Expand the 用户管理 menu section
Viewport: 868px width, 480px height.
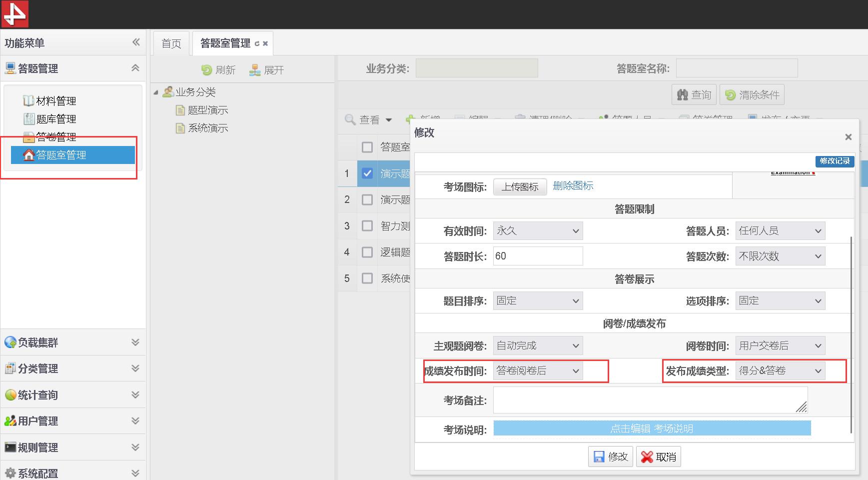(x=135, y=421)
